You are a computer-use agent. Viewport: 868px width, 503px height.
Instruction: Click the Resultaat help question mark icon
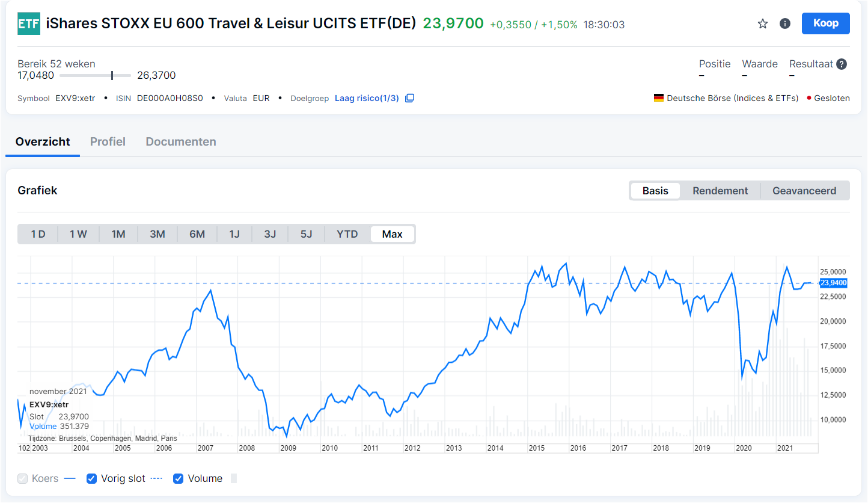click(842, 64)
